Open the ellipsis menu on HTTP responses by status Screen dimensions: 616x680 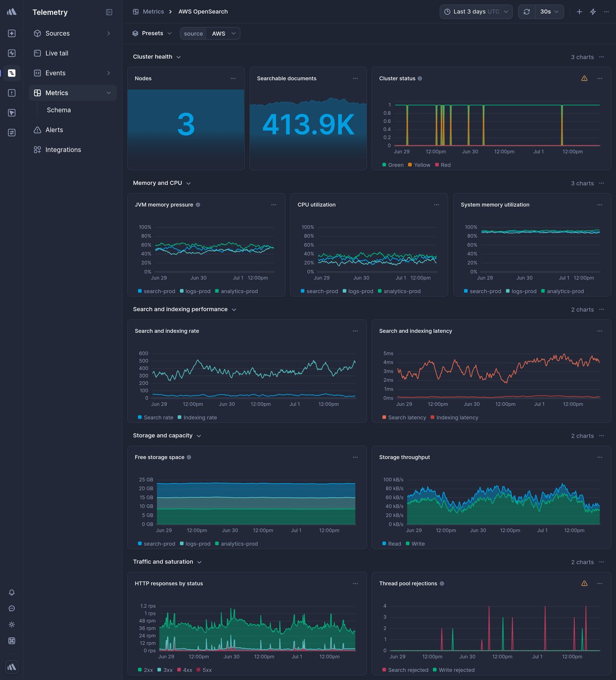click(x=355, y=584)
